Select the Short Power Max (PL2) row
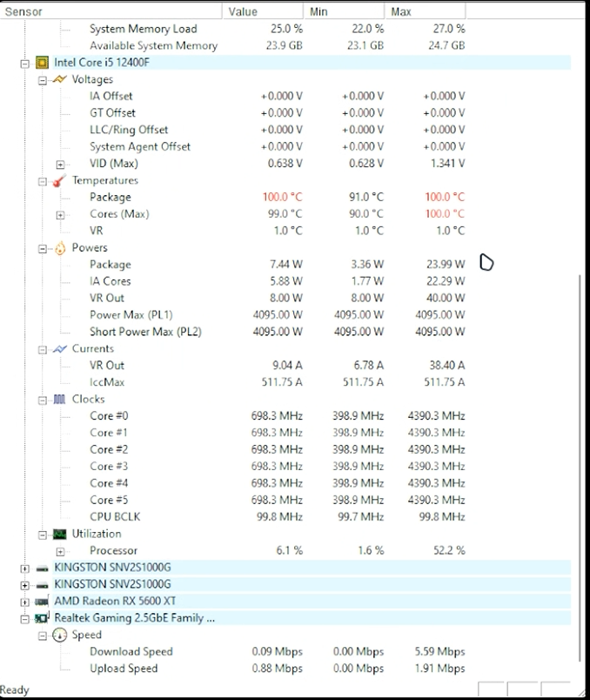 coord(277,332)
